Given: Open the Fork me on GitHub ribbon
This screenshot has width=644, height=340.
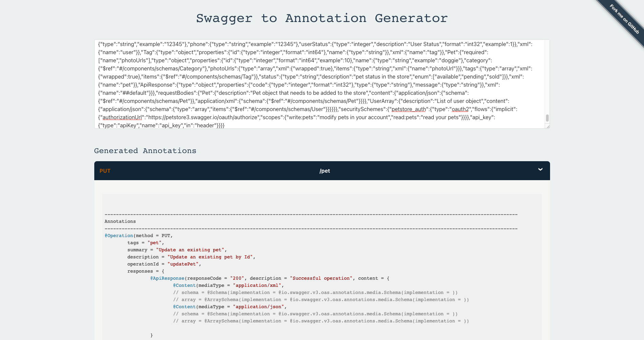Looking at the screenshot, I should coord(624,19).
